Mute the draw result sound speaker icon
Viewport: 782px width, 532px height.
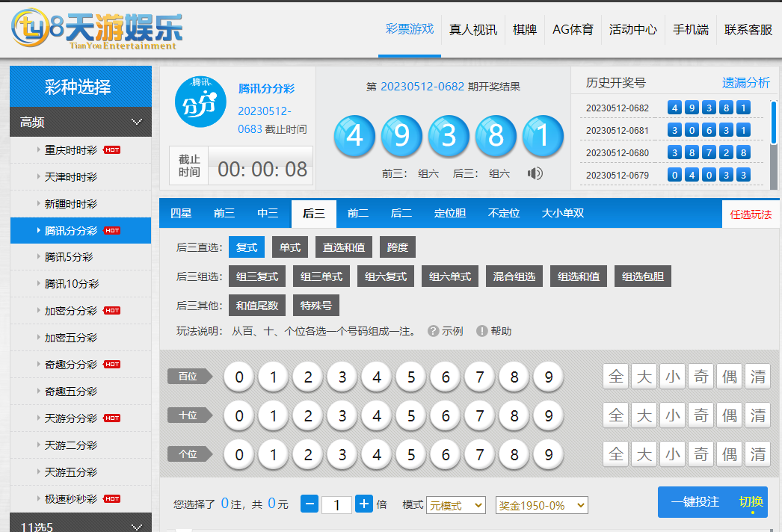tap(535, 173)
